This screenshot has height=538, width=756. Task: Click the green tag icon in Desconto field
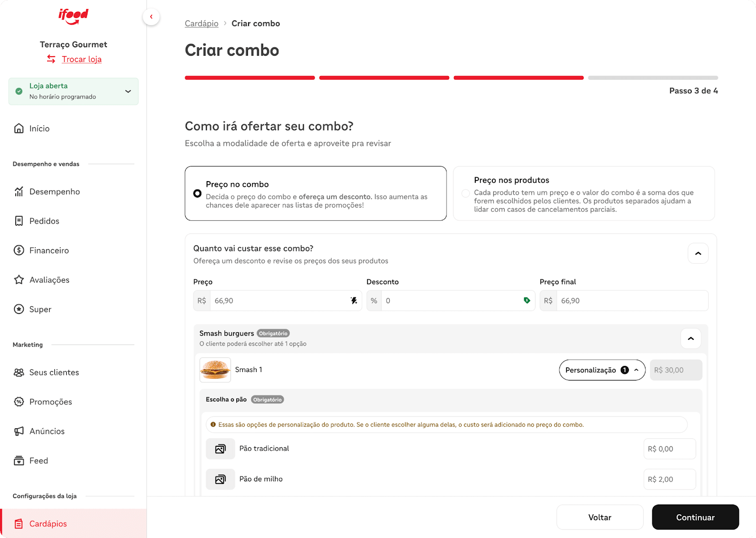[x=527, y=301]
